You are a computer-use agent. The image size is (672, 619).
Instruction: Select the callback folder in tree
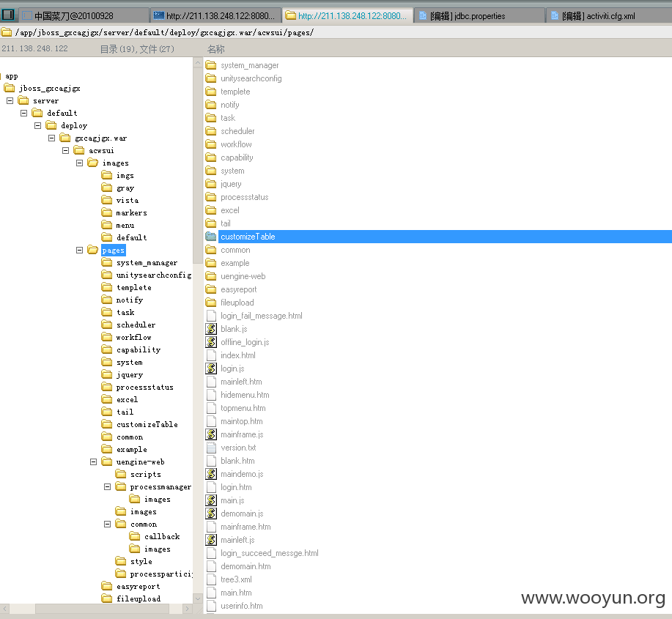coord(162,537)
